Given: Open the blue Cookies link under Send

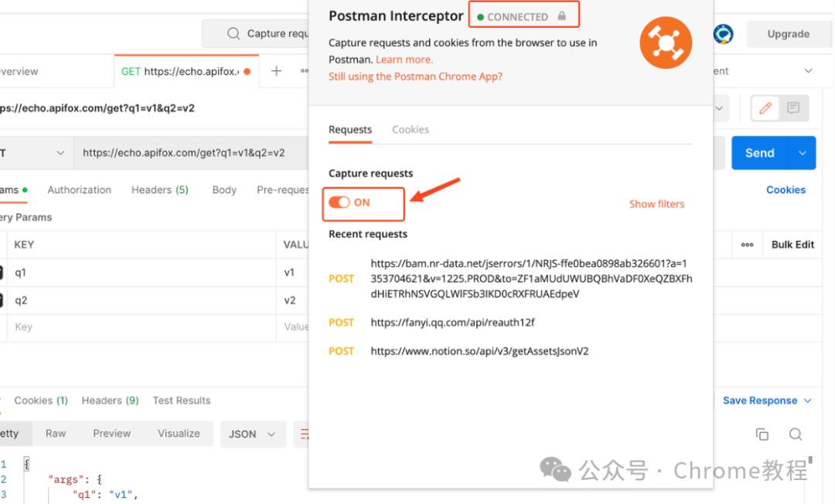Looking at the screenshot, I should point(786,190).
